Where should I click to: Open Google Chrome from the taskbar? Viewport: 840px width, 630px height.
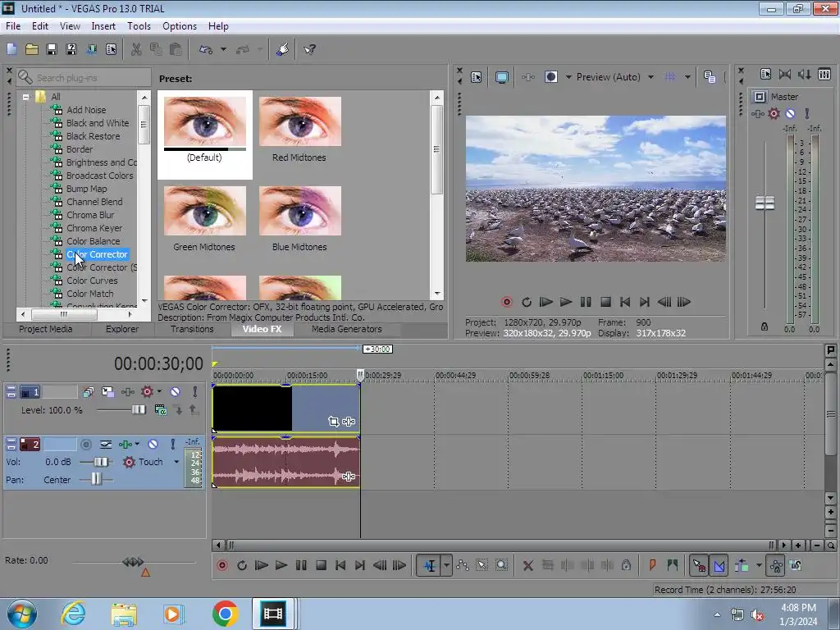(225, 614)
